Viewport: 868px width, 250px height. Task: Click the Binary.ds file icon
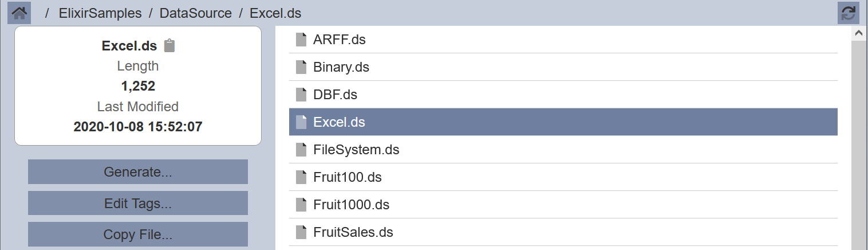point(301,67)
